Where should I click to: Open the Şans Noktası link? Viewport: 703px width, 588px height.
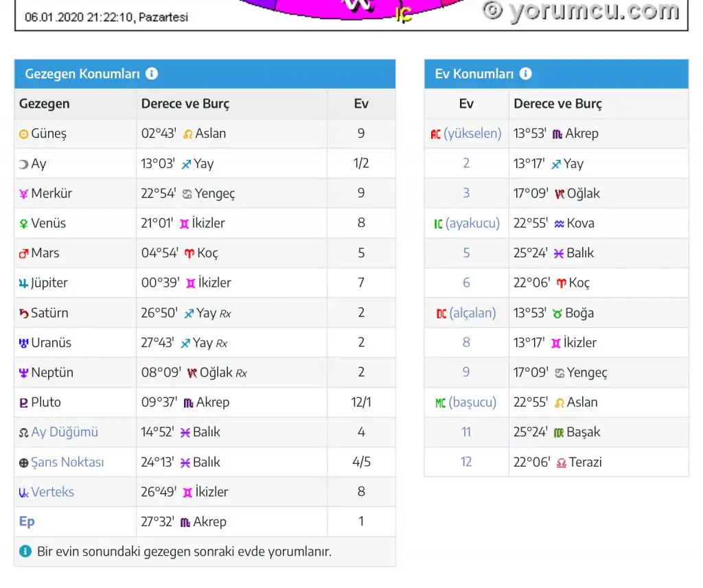[x=67, y=462]
